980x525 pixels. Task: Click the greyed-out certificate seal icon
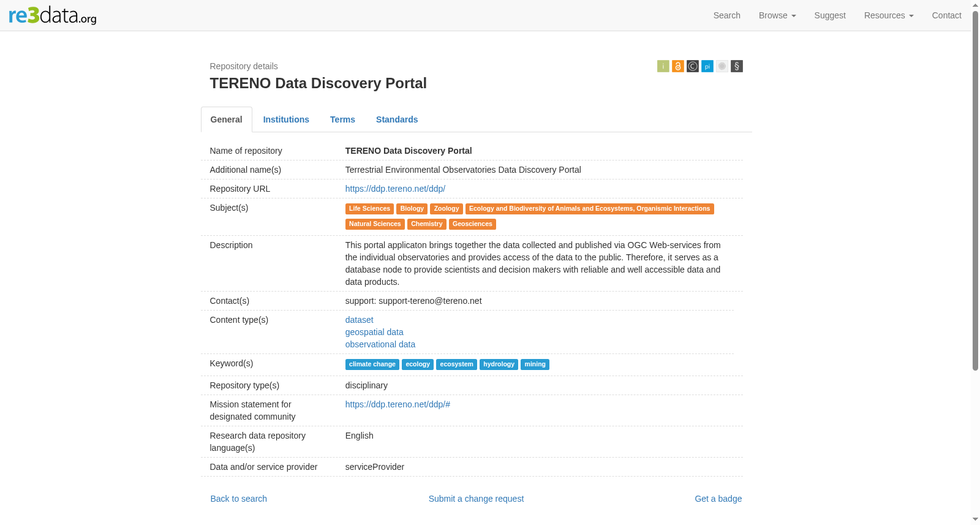722,66
